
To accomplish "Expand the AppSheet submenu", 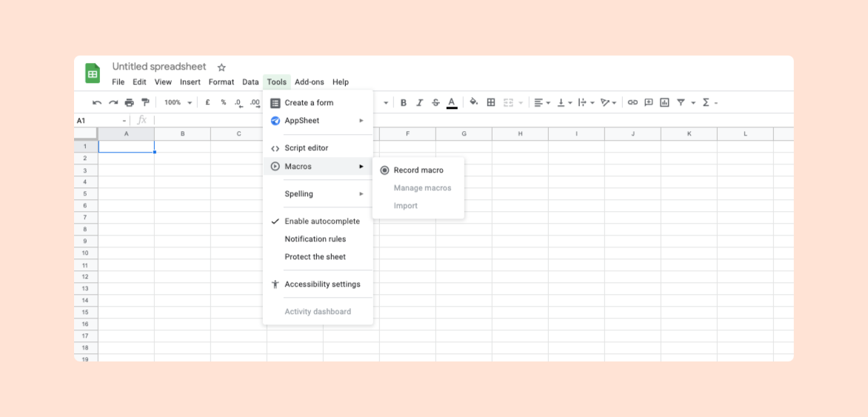I will (x=318, y=121).
